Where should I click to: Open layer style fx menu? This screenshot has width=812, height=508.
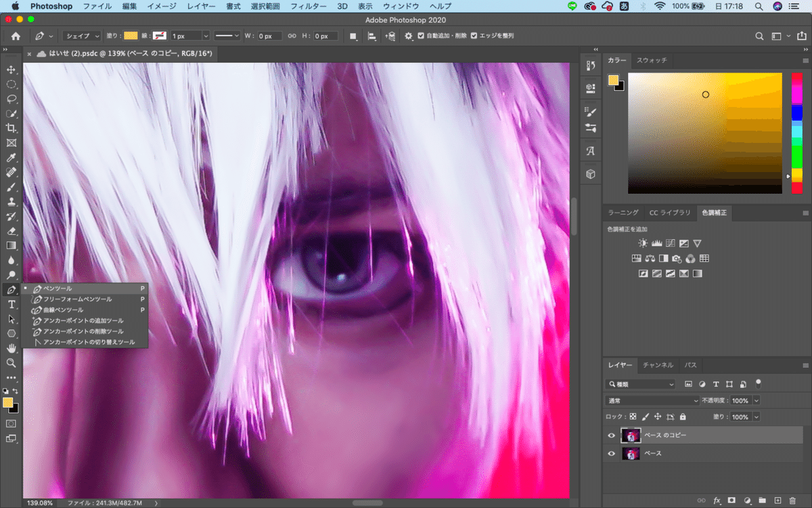(717, 501)
